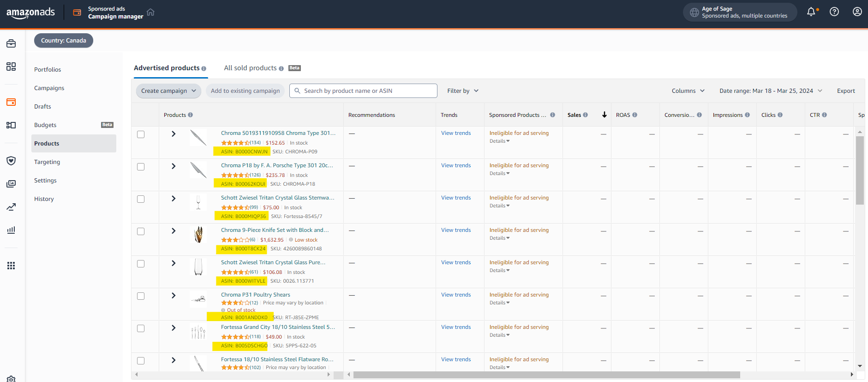This screenshot has width=868, height=382.
Task: Show info icon for ROAS column
Action: (635, 115)
